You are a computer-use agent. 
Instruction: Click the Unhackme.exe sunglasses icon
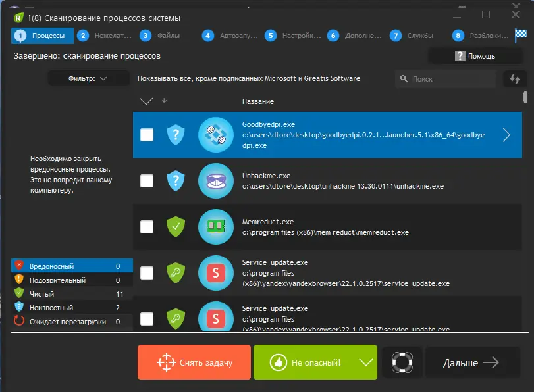tap(216, 181)
